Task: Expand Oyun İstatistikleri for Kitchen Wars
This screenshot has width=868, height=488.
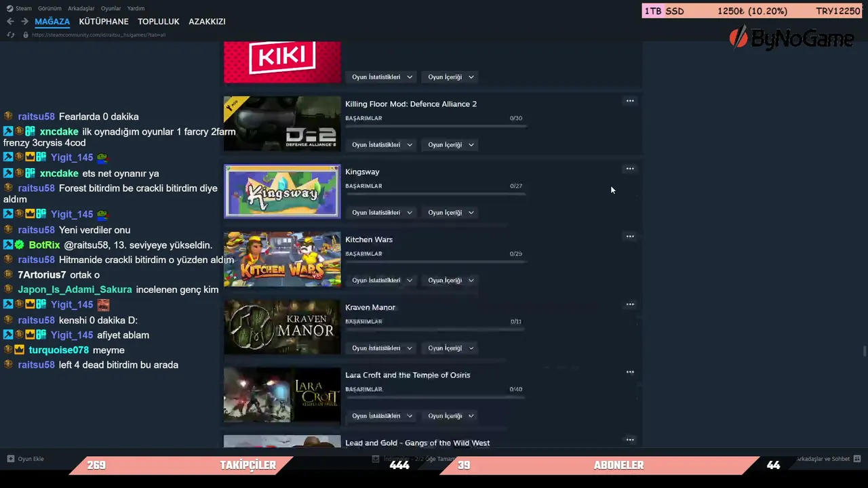Action: (x=382, y=281)
